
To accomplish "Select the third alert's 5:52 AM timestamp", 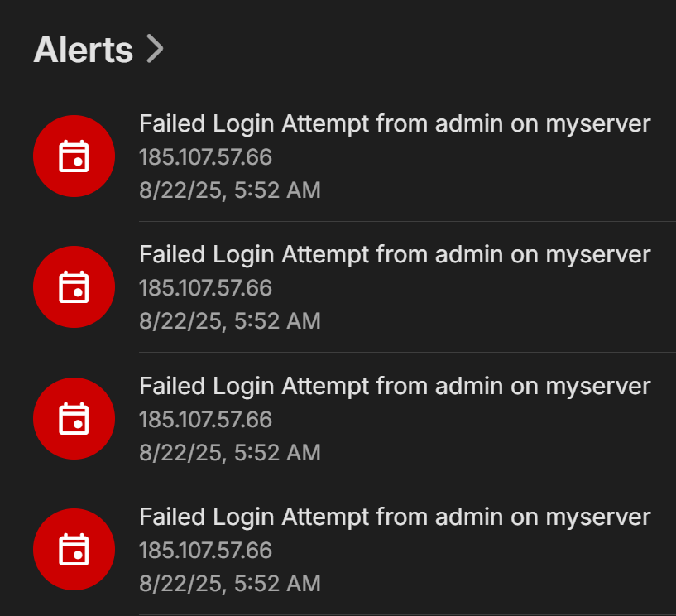I will coord(278,452).
